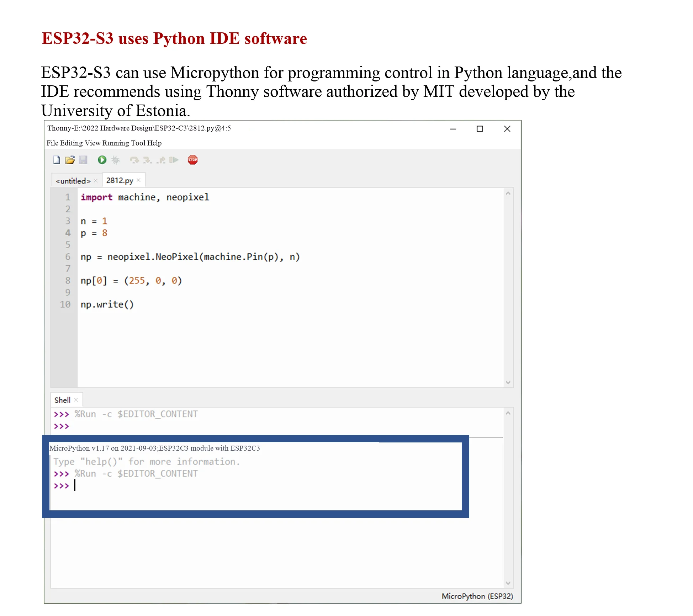Click the MicroPython v1.17 version line in shell

154,448
